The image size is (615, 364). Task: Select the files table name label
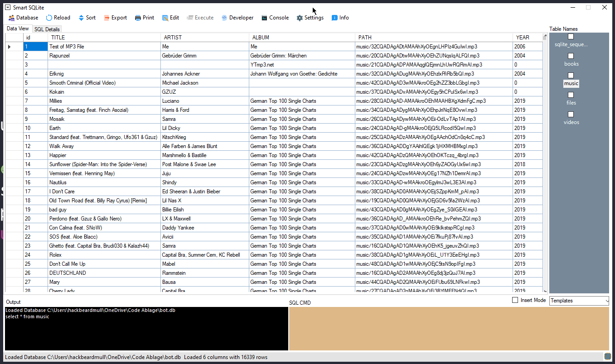point(571,103)
